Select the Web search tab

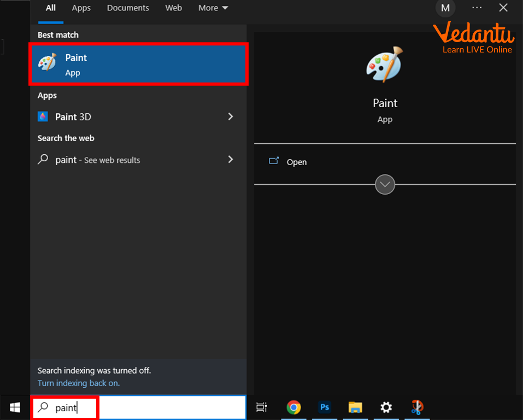[174, 8]
